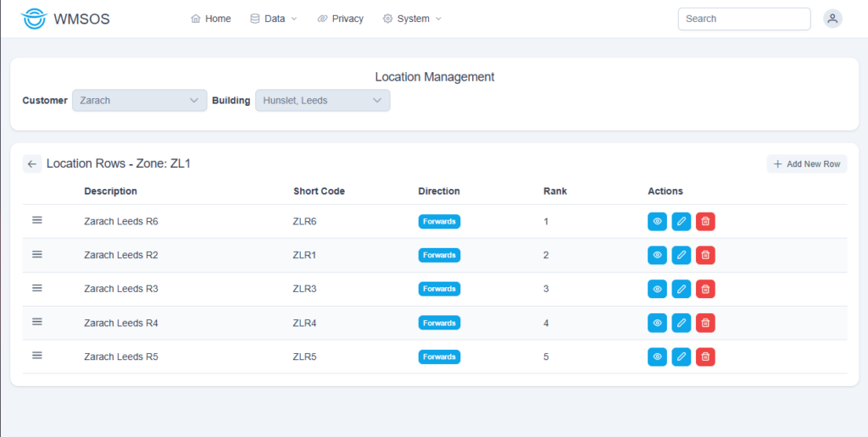
Task: View the Zarach Leeds R6 row details
Action: coord(657,222)
